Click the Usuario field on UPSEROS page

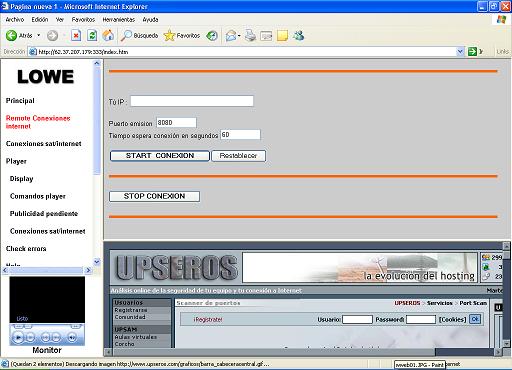pos(357,319)
